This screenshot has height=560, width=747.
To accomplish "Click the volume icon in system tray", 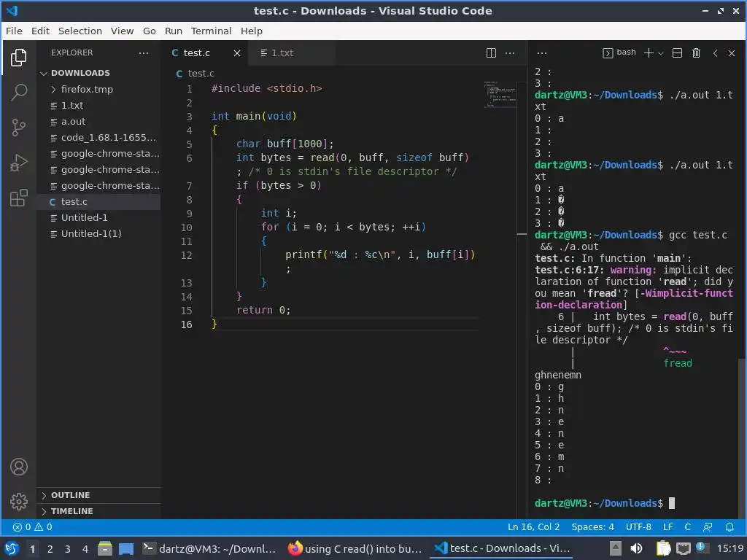I will coord(636,549).
